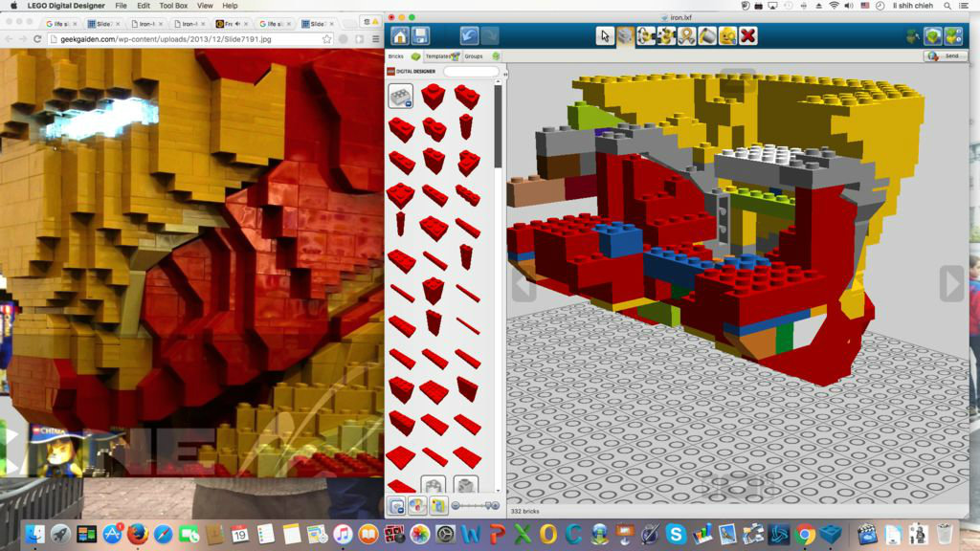The width and height of the screenshot is (980, 551).
Task: Tilt camera up with top viewport arrow
Action: tap(738, 80)
